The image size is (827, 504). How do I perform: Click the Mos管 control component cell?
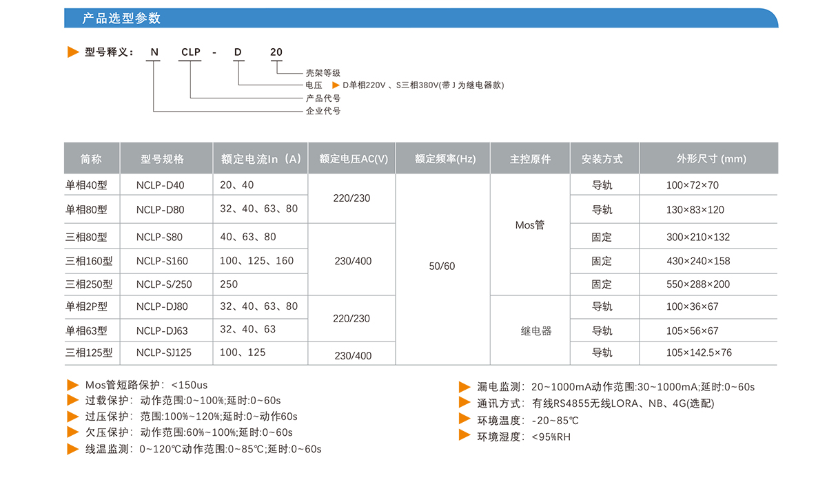pos(529,225)
